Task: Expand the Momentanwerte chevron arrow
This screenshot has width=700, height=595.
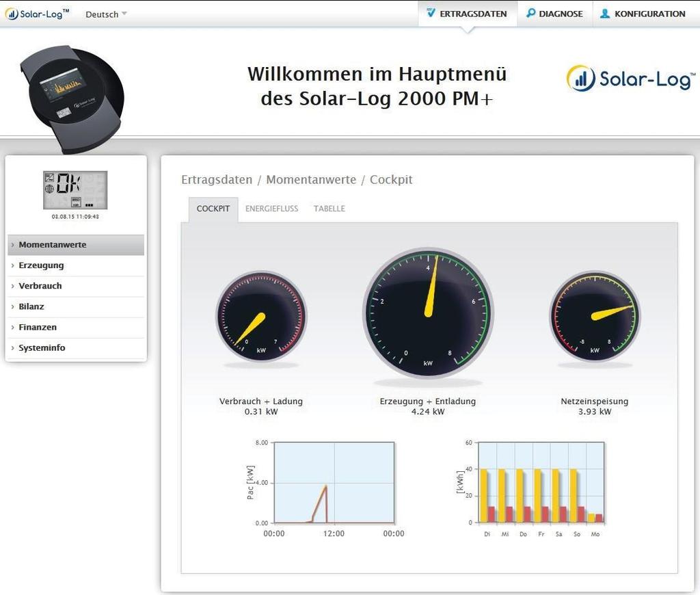Action: click(12, 245)
